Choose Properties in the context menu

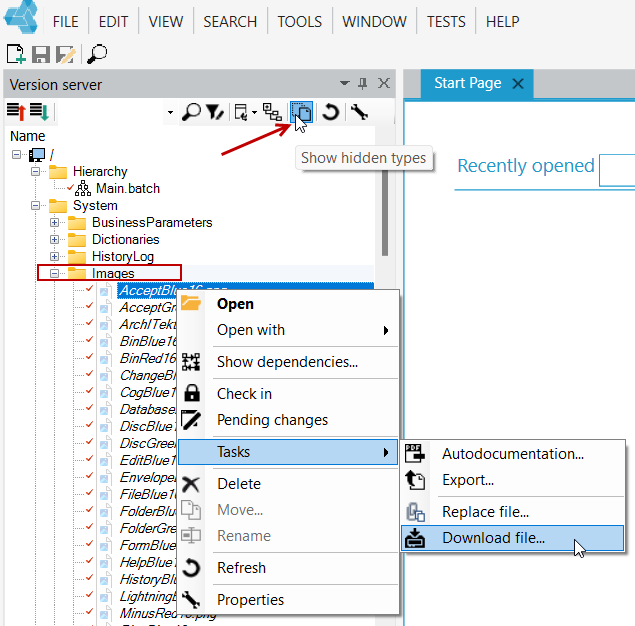pos(288,600)
